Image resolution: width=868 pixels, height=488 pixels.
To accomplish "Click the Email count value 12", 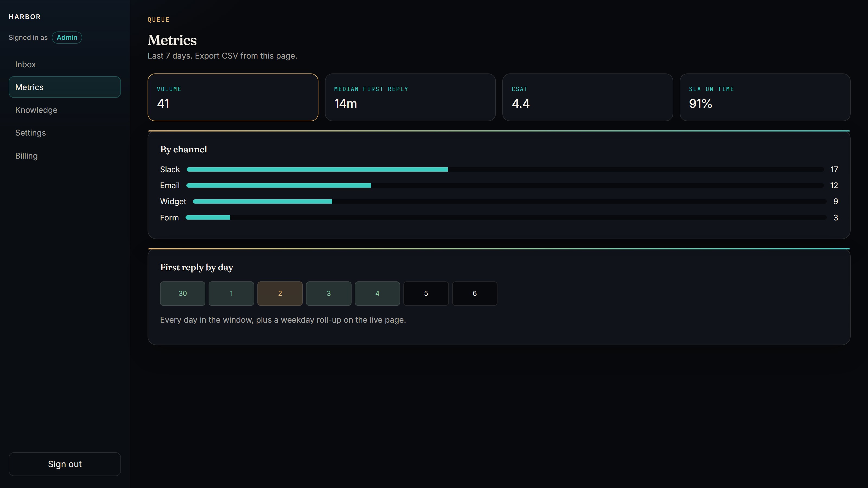I will pyautogui.click(x=834, y=185).
